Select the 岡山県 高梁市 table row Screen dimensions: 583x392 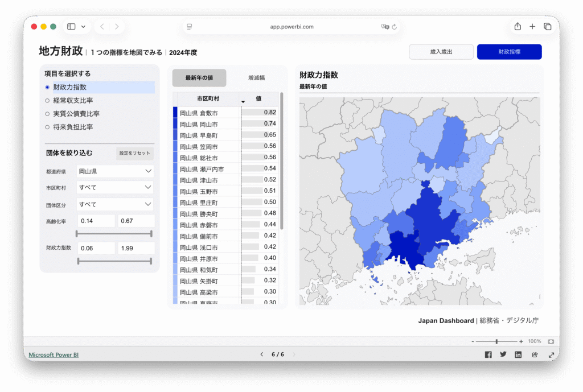tap(225, 292)
